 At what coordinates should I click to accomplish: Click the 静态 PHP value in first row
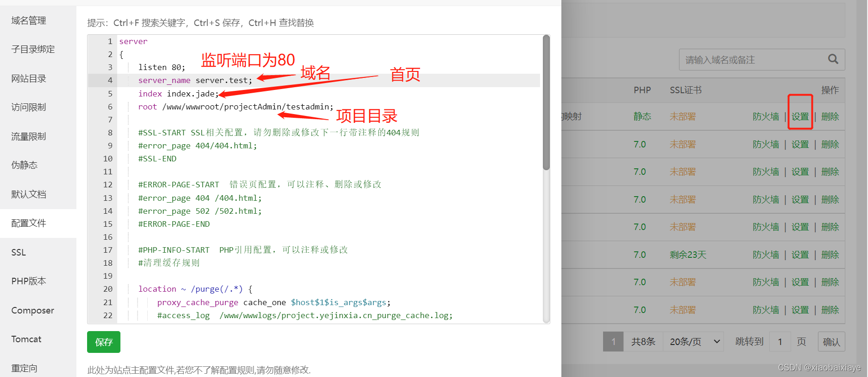pos(642,116)
